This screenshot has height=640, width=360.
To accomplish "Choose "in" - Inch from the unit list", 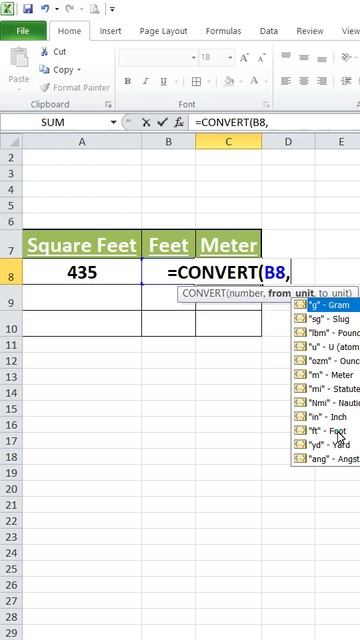I will click(x=326, y=417).
